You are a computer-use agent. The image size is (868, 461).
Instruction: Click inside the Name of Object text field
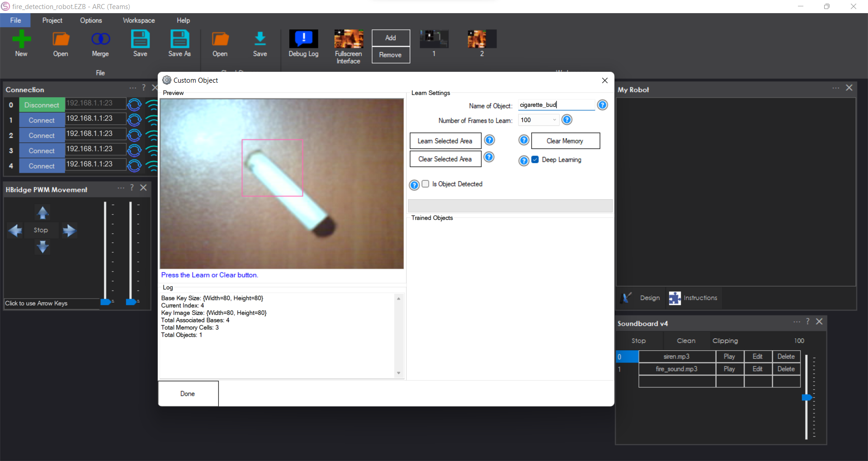[556, 104]
